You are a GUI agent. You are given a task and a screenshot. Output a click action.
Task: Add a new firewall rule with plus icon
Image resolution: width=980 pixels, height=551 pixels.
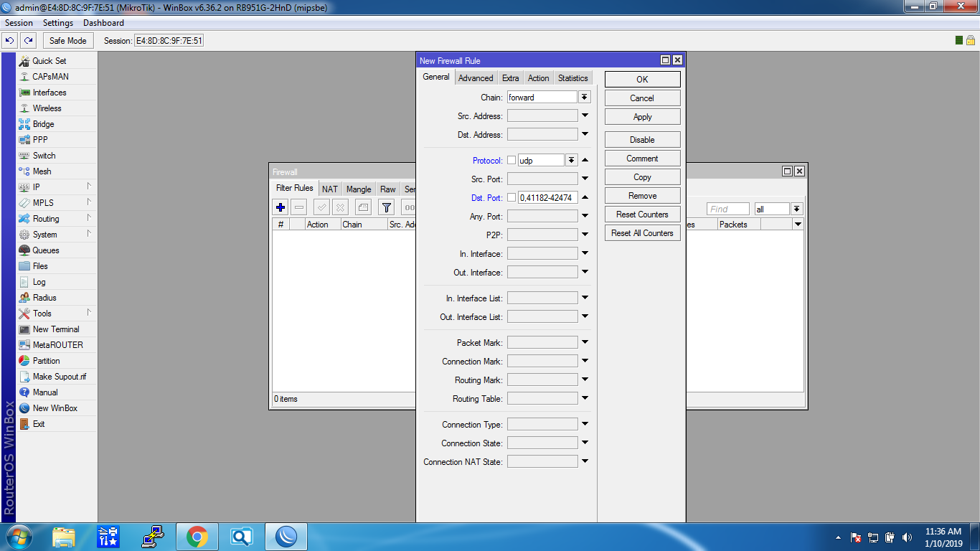point(281,207)
